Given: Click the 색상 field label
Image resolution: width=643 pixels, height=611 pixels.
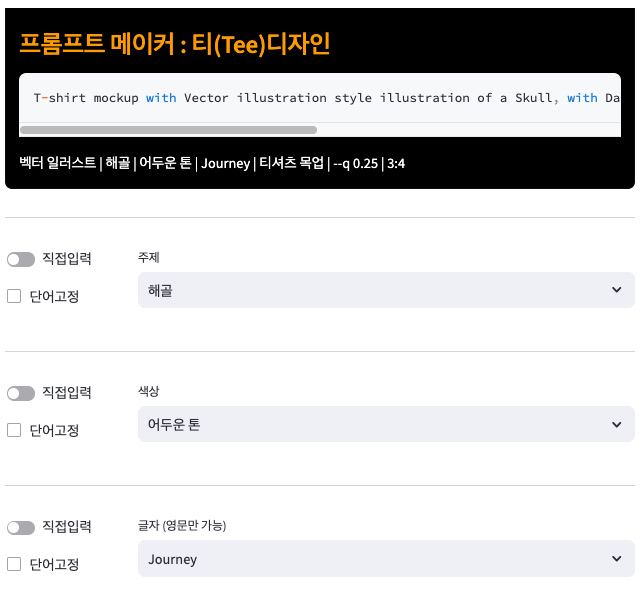Looking at the screenshot, I should tap(149, 391).
